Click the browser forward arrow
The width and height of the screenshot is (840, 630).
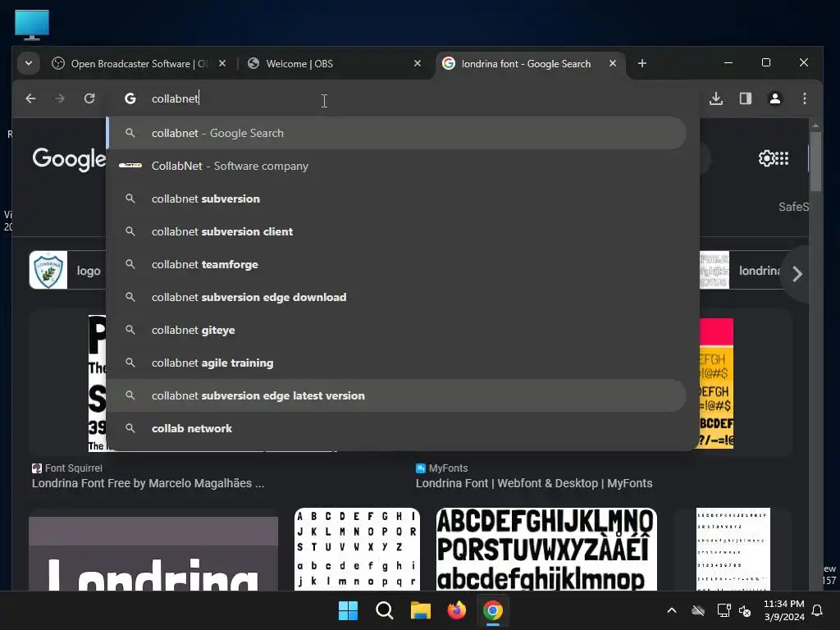coord(59,98)
